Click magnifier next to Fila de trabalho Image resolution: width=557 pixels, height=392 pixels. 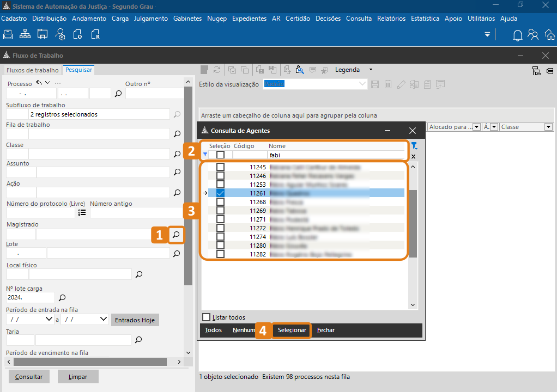click(177, 134)
